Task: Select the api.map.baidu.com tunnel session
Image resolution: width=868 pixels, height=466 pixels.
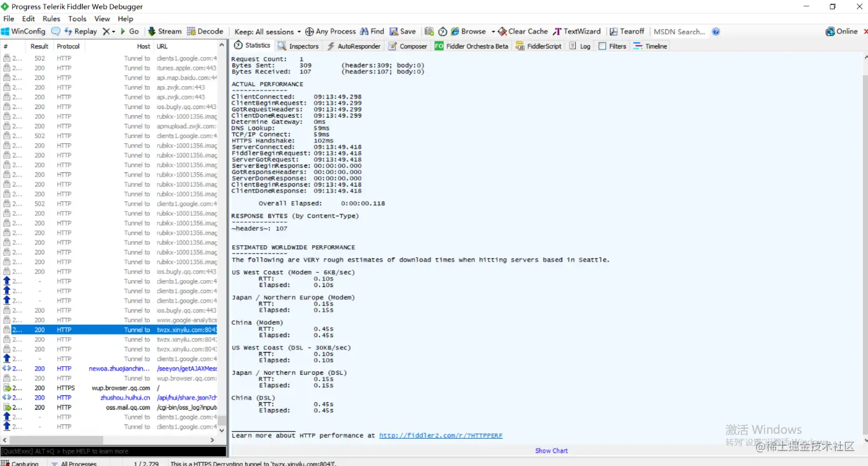Action: (109, 78)
